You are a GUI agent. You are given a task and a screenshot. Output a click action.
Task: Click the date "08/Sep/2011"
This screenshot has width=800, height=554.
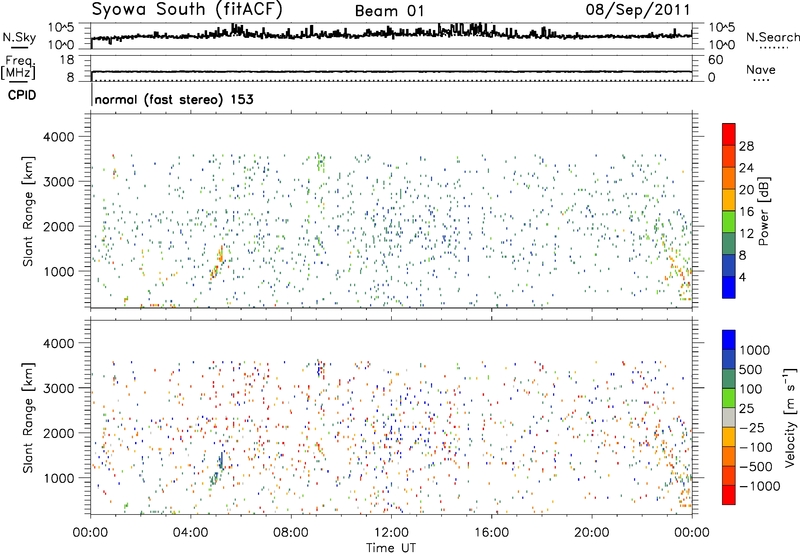(x=638, y=10)
